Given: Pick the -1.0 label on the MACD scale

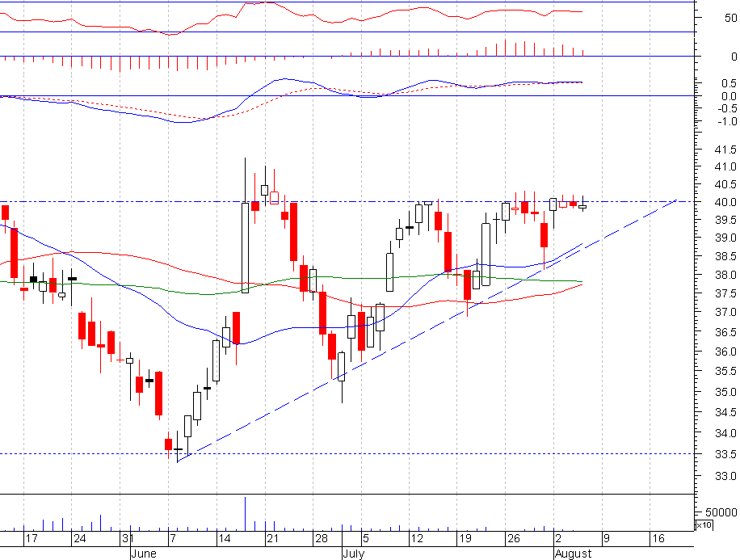Looking at the screenshot, I should (x=727, y=122).
